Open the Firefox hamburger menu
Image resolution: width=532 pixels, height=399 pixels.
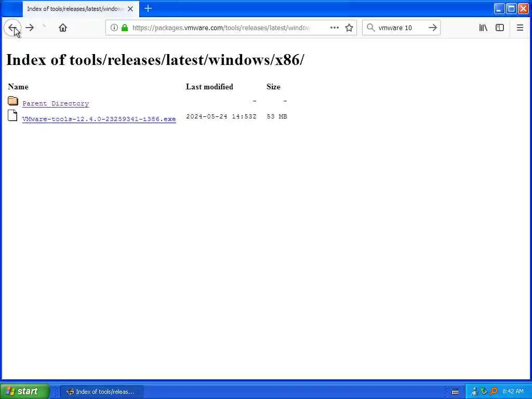(520, 28)
